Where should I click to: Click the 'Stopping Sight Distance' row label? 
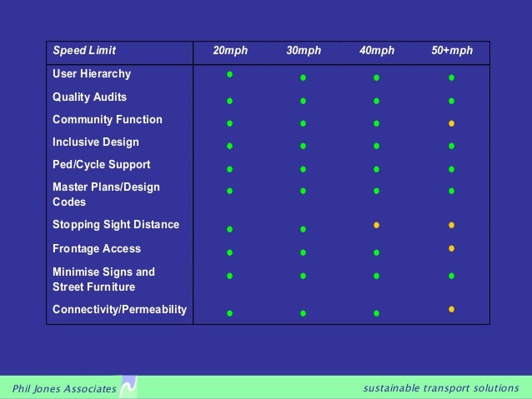(116, 224)
